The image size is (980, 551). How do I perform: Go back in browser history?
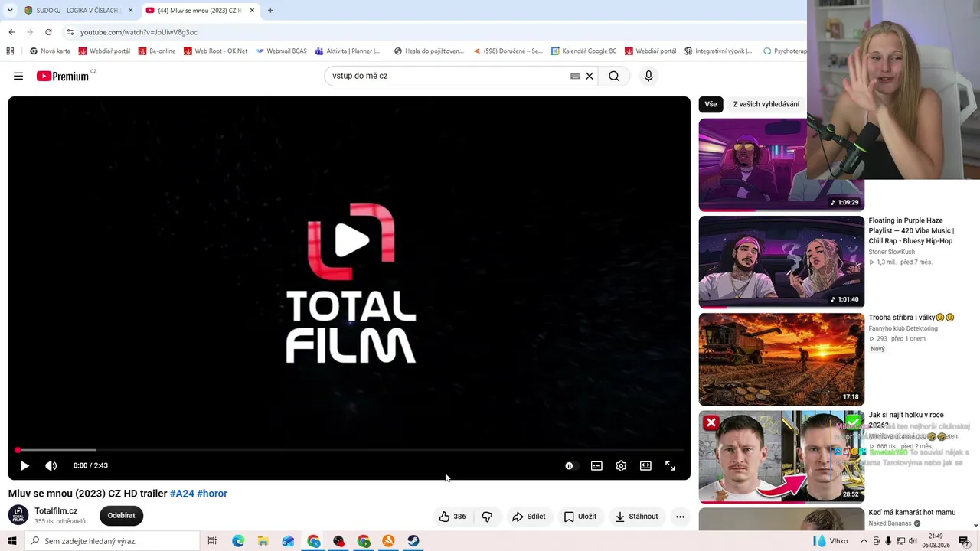(11, 32)
